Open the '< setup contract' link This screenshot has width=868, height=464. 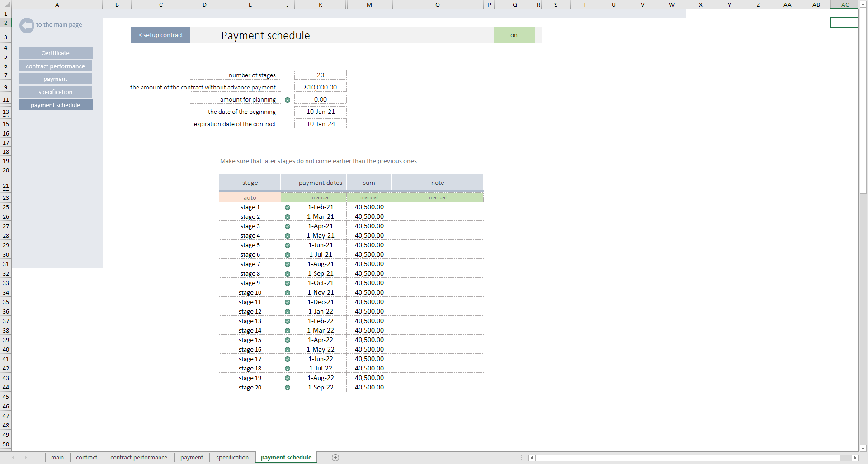161,35
